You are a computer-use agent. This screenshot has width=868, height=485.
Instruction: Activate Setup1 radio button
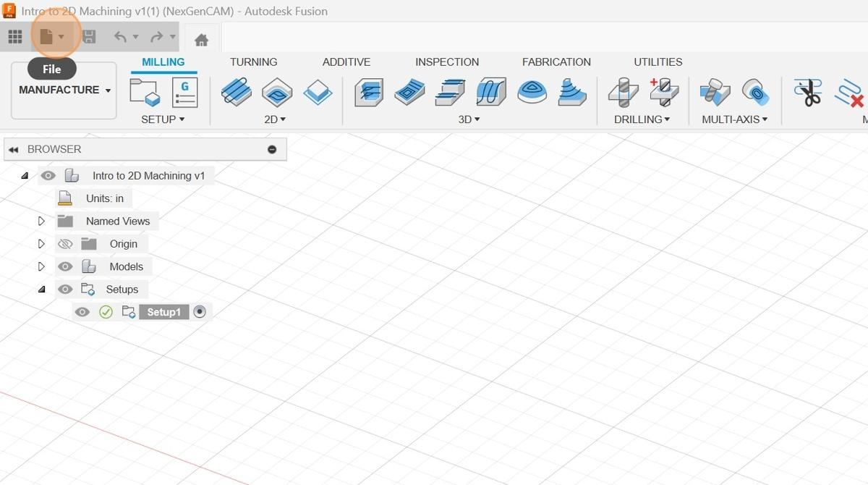(200, 312)
